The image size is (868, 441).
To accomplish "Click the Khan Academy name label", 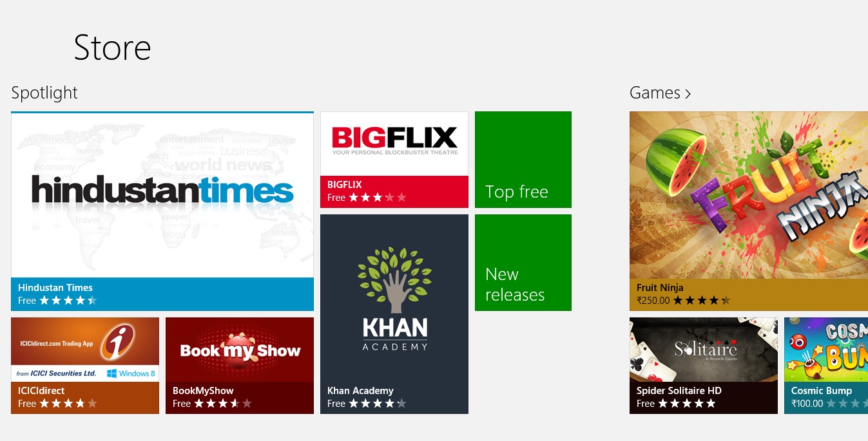I will (360, 391).
